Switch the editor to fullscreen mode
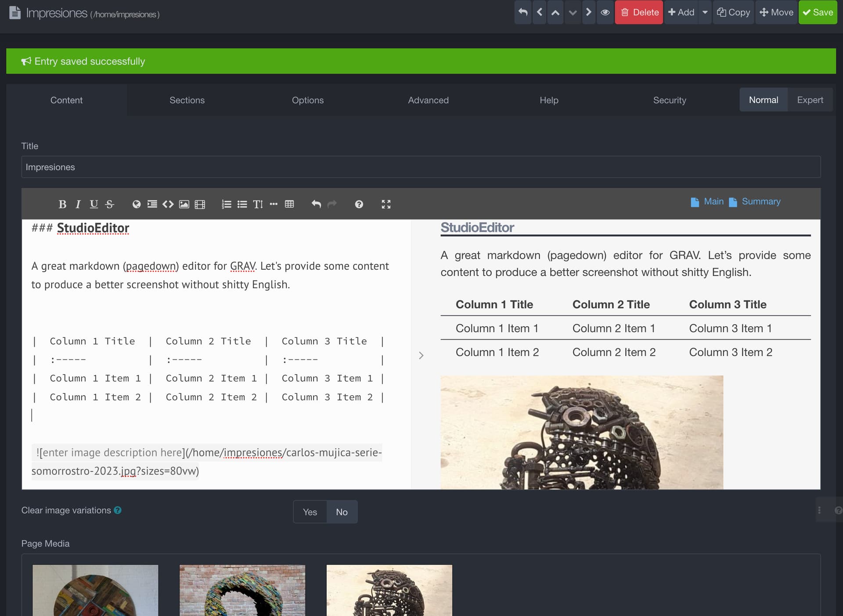The height and width of the screenshot is (616, 843). pos(386,204)
